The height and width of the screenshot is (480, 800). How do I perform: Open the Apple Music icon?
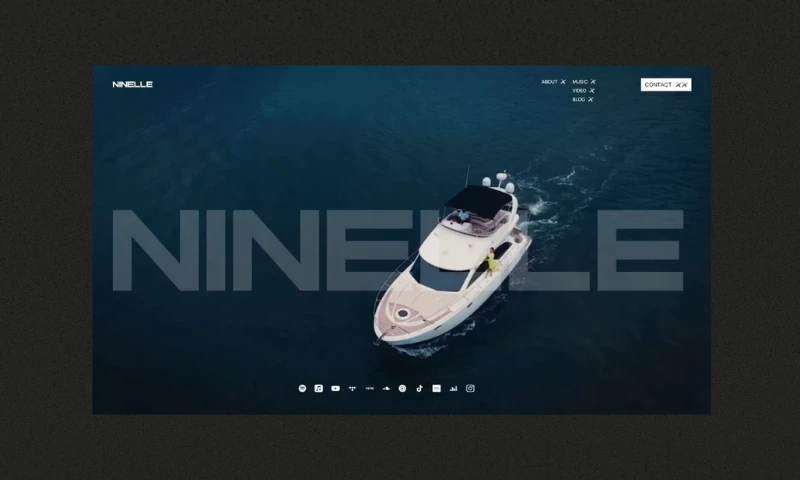coord(318,389)
